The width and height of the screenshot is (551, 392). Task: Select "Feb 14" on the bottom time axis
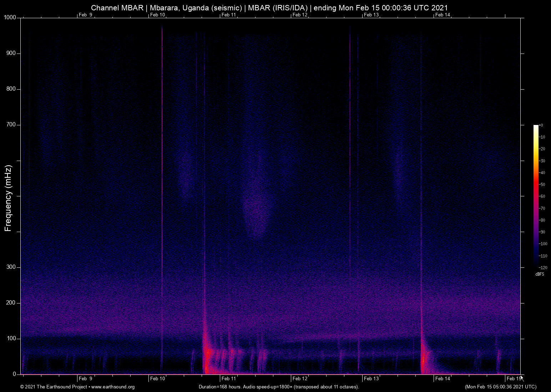coord(443,378)
